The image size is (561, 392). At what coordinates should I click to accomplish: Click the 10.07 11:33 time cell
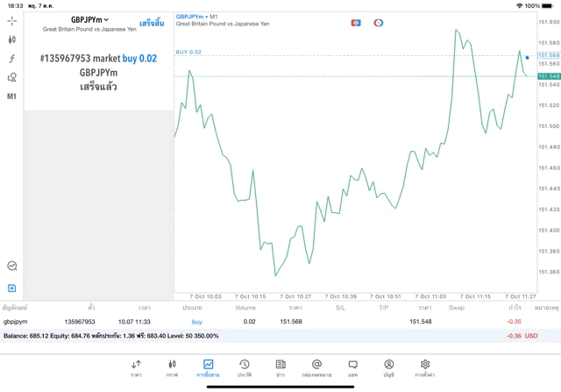(134, 322)
